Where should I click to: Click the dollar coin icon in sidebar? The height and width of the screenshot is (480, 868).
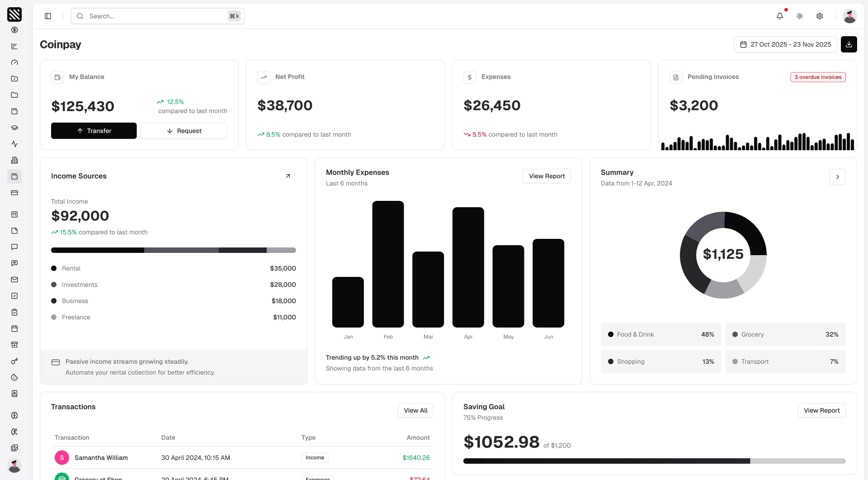coord(14,30)
